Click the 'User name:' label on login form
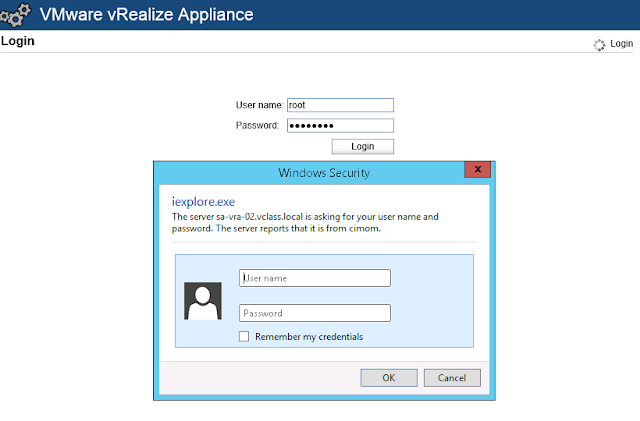640x421 pixels. [x=259, y=105]
